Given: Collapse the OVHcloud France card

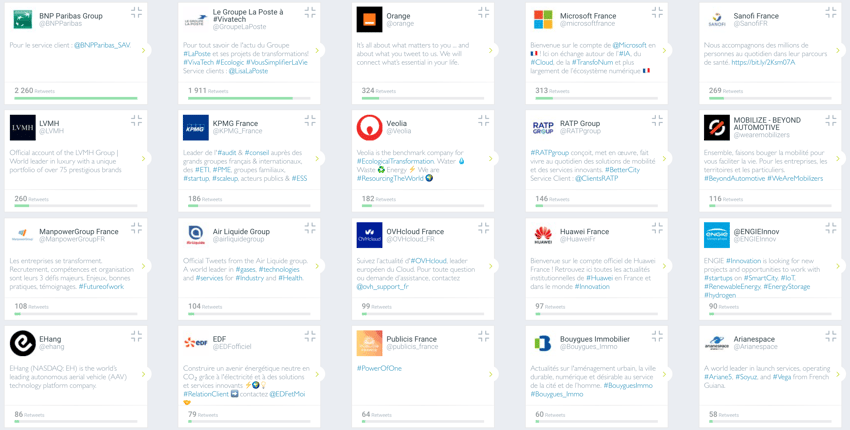Looking at the screenshot, I should (x=483, y=228).
